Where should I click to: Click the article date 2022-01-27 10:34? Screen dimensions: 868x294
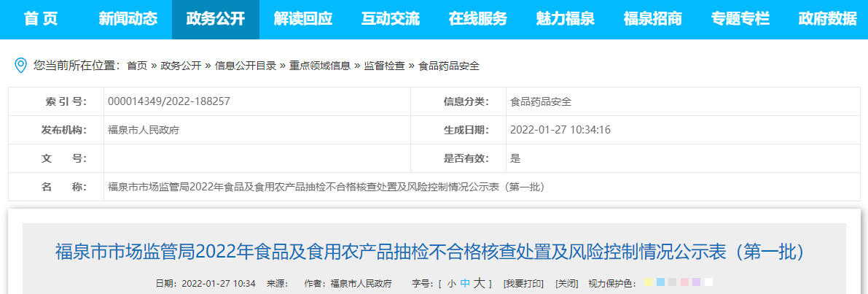point(218,284)
